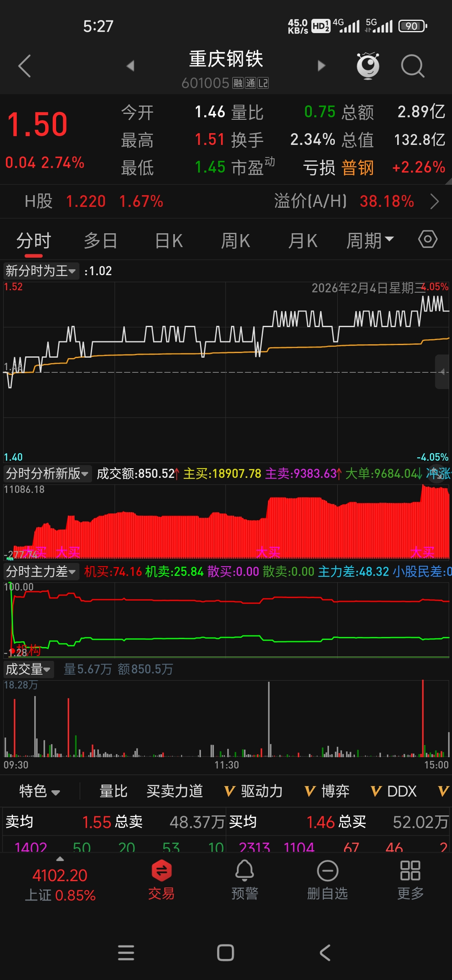Go to previous stock with left triangle
Screen dimensions: 452x980
click(x=131, y=66)
